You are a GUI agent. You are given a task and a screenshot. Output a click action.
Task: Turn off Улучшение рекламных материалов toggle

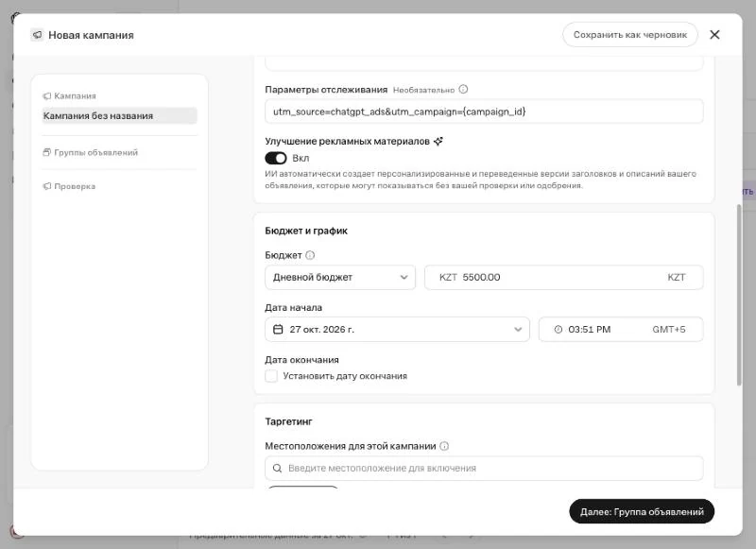pos(276,158)
